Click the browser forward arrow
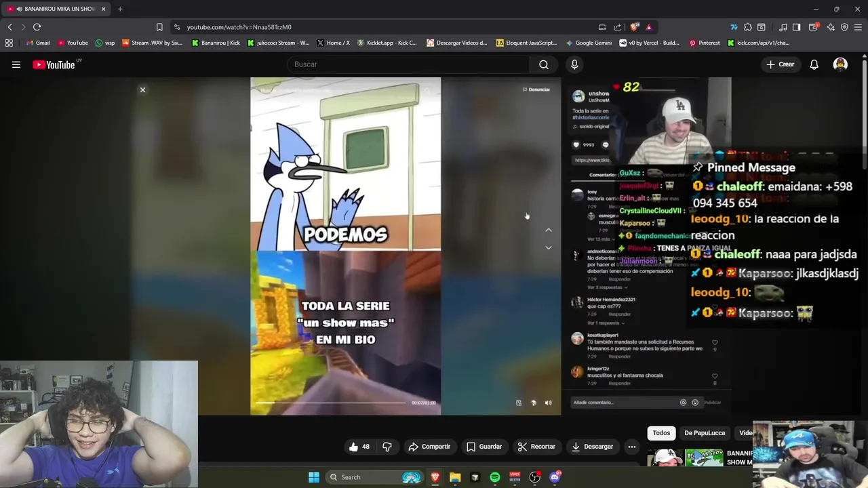 [x=23, y=27]
